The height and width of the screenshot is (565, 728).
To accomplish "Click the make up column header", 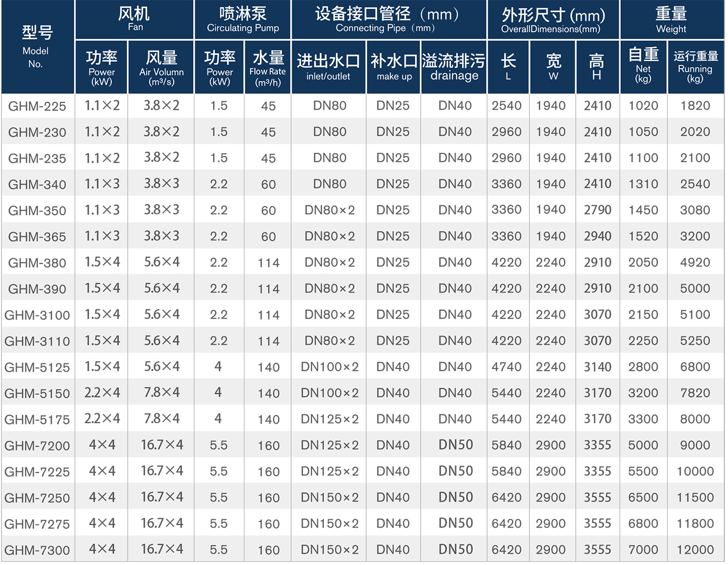I will point(394,67).
